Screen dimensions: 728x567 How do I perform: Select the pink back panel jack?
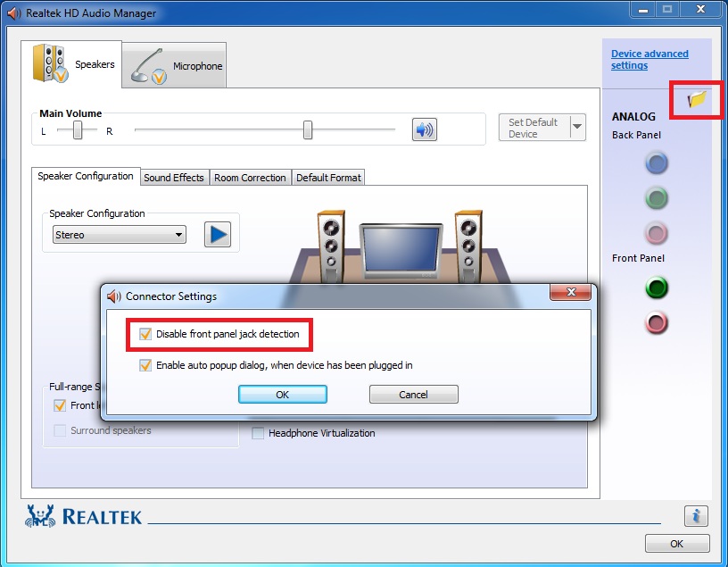(x=656, y=233)
